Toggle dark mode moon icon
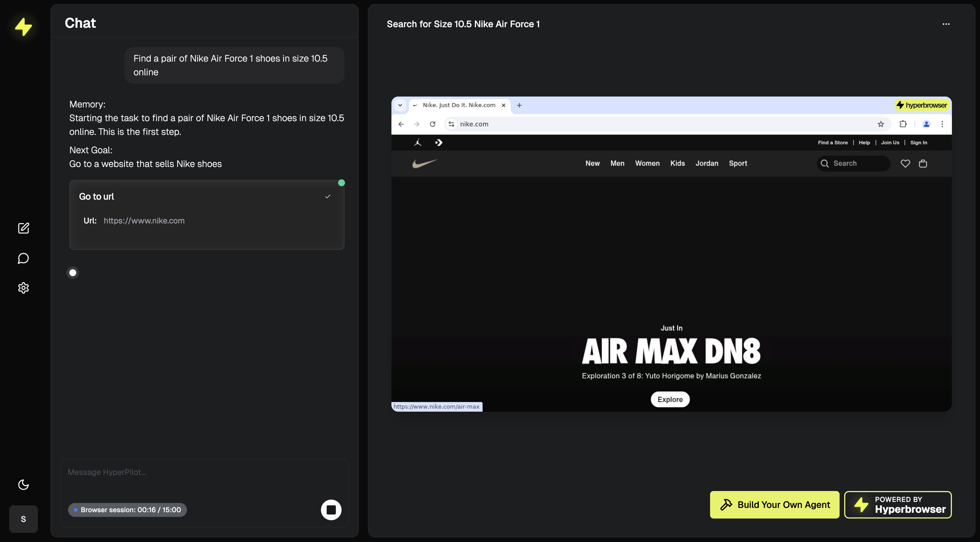This screenshot has height=542, width=980. point(23,485)
